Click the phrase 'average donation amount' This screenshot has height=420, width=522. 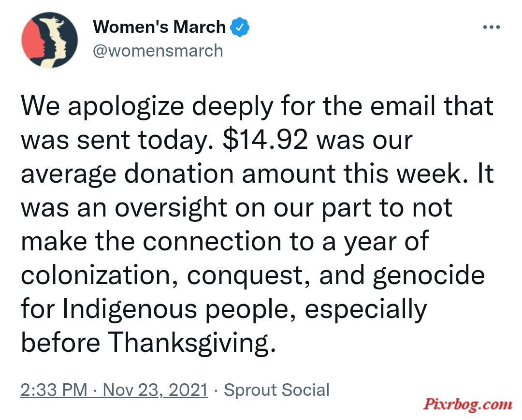178,174
